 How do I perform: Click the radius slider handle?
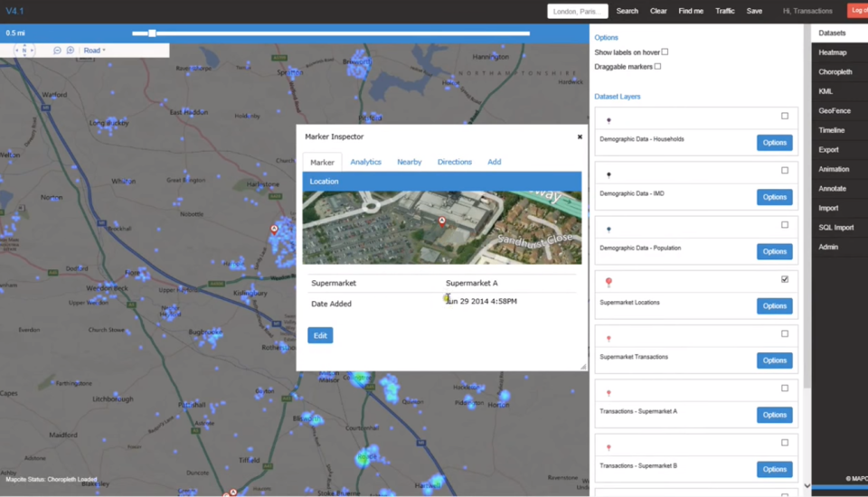pyautogui.click(x=152, y=33)
